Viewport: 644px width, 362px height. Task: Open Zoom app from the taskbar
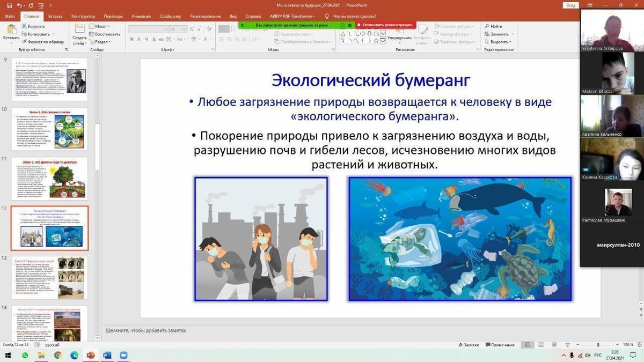(123, 355)
